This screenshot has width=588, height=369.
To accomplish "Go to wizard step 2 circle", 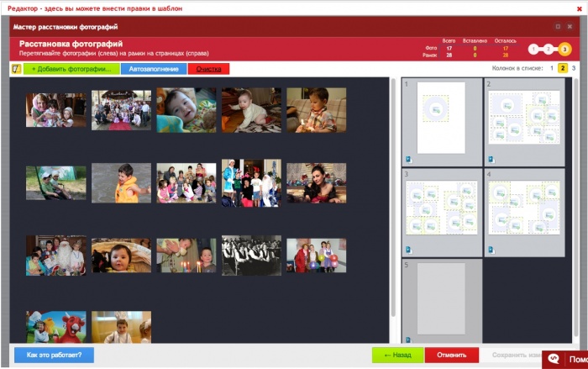I will [549, 50].
